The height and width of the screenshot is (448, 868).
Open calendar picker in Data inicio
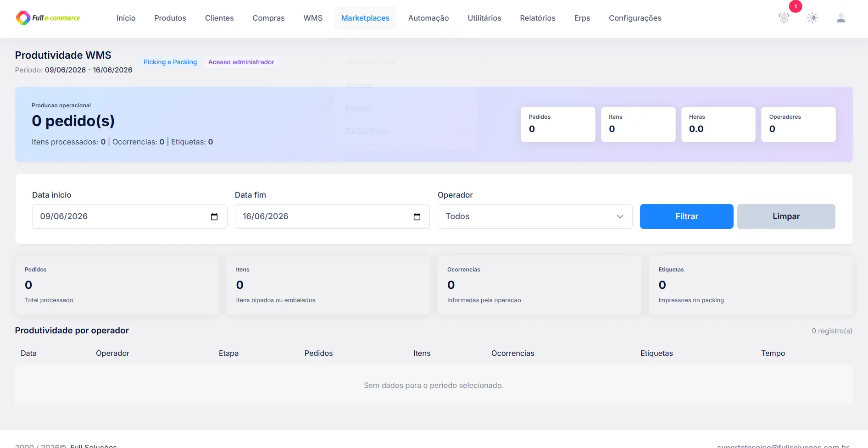(214, 217)
